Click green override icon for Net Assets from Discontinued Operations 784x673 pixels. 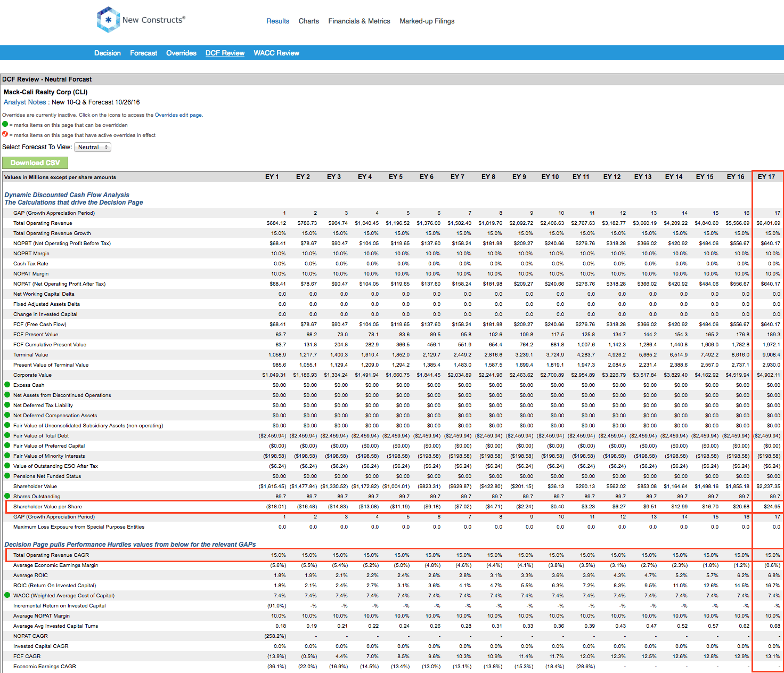click(x=7, y=395)
